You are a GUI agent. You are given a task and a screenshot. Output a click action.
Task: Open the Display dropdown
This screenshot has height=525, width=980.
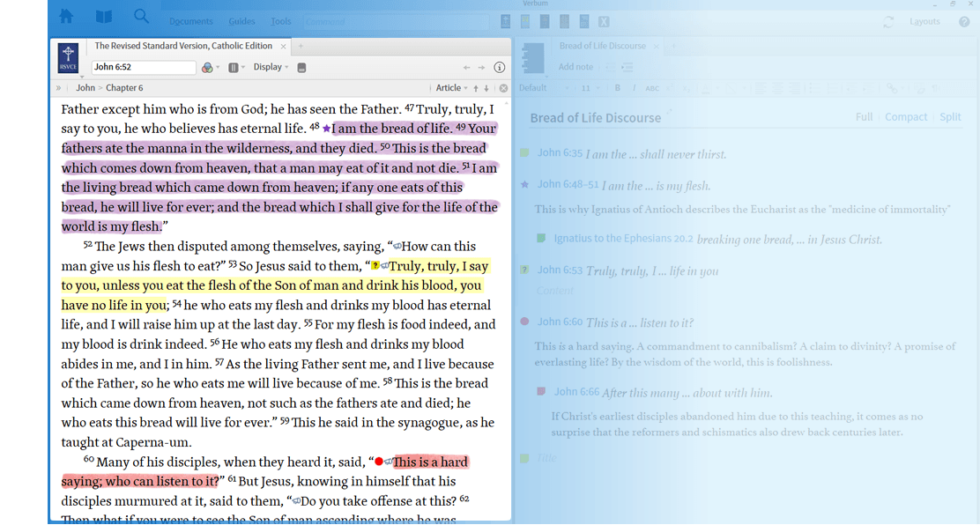(x=271, y=68)
